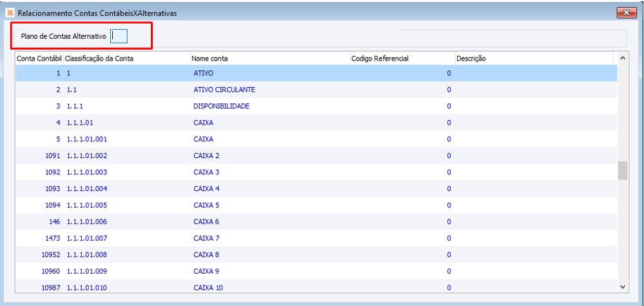The height and width of the screenshot is (306, 644).
Task: Select the CAIXA 3 row
Action: coord(317,172)
